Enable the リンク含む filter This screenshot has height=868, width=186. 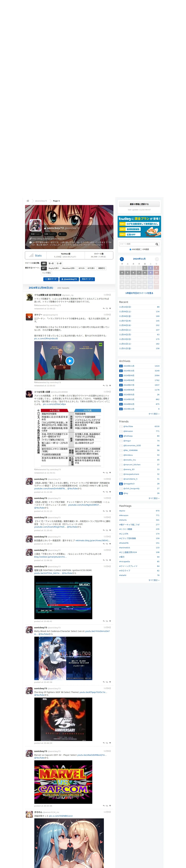[x=47, y=273]
